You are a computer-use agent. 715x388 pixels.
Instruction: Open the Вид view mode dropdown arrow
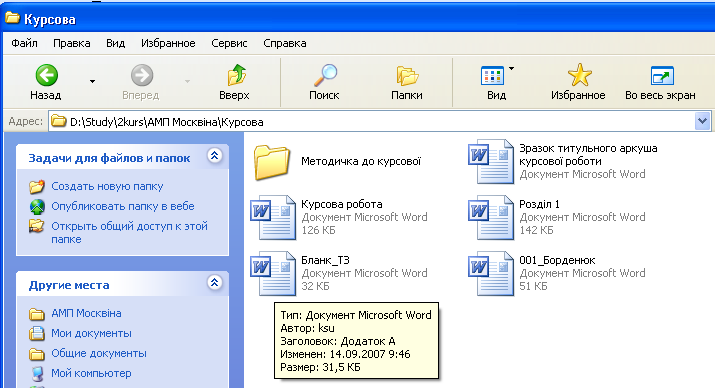tap(511, 69)
